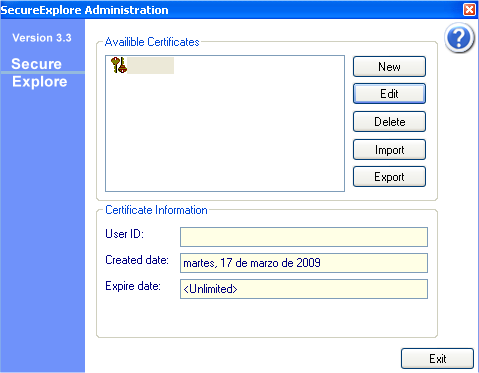
Task: Click the Expire date label
Action: click(133, 286)
